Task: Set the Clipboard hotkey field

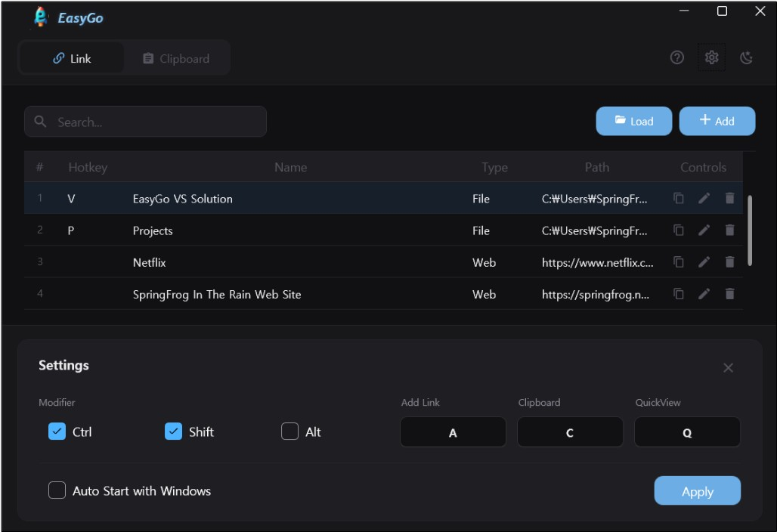Action: (x=570, y=432)
